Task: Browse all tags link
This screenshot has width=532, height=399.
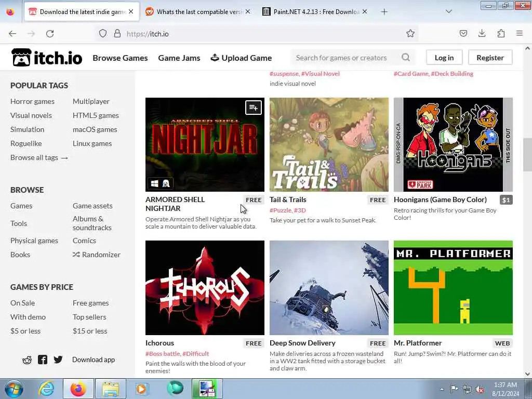Action: pyautogui.click(x=39, y=157)
